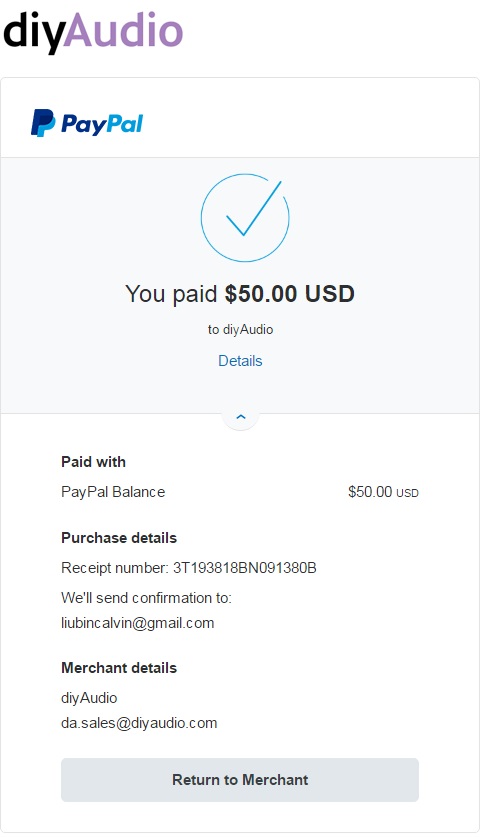Open the Details link
This screenshot has width=490, height=837.
[x=240, y=361]
